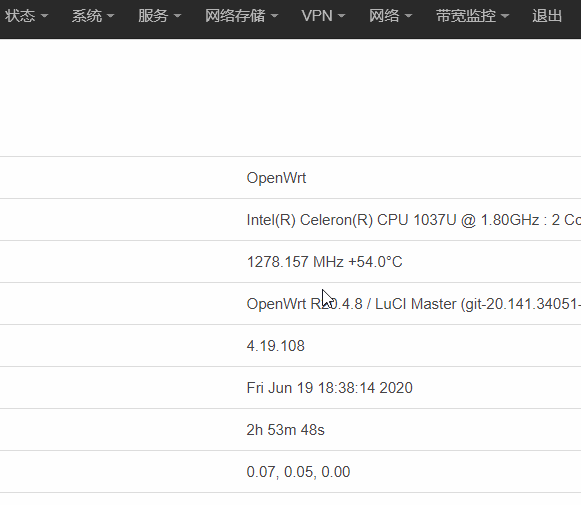Click the dropdown caret beside 状态
Image resolution: width=581 pixels, height=505 pixels.
coord(44,16)
